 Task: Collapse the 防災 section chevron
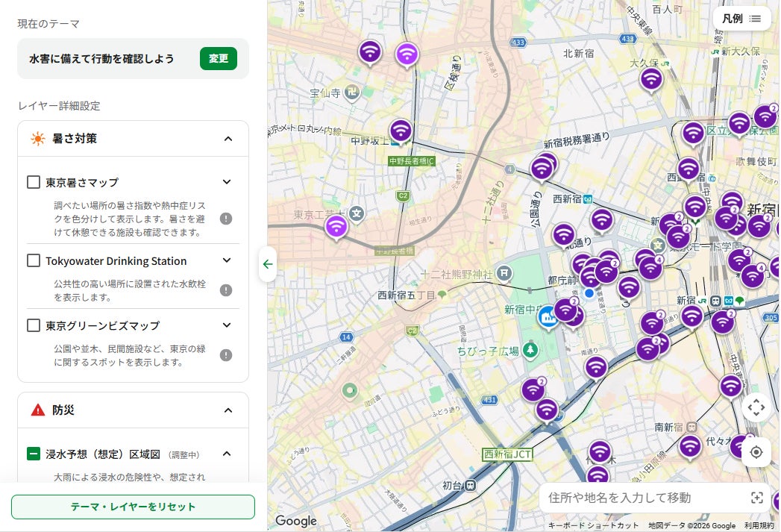(x=228, y=410)
